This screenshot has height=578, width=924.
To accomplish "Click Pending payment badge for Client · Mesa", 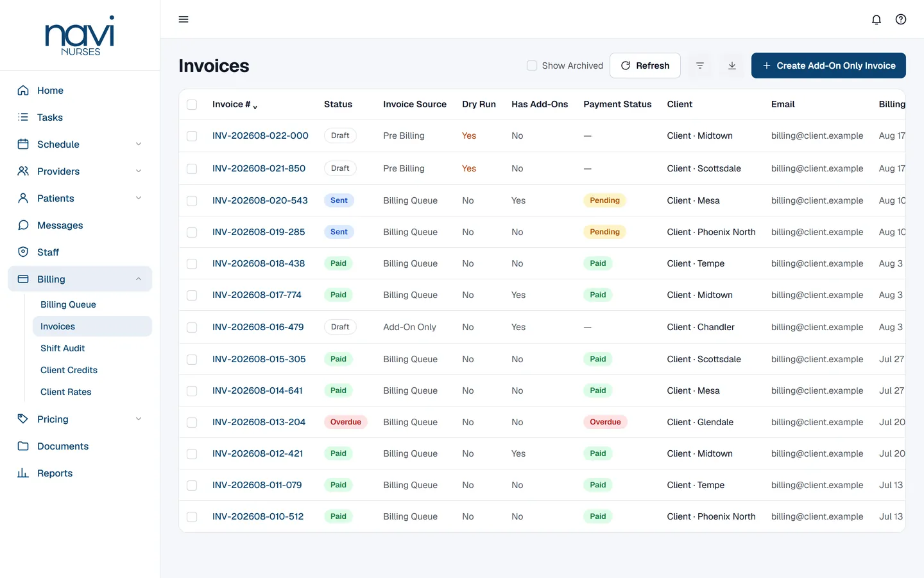I will [x=604, y=200].
